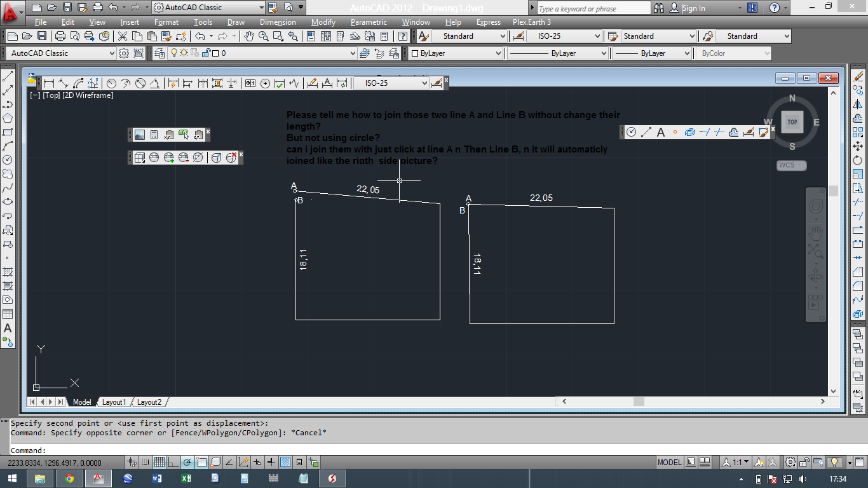
Task: Open the layer selection dropdown
Action: pyautogui.click(x=353, y=53)
